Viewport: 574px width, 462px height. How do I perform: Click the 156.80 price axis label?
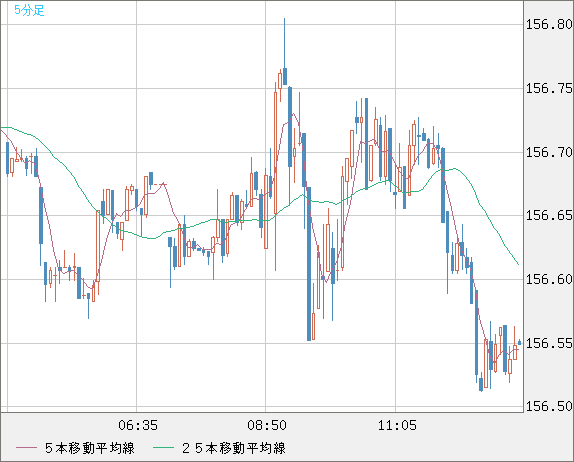coord(549,25)
